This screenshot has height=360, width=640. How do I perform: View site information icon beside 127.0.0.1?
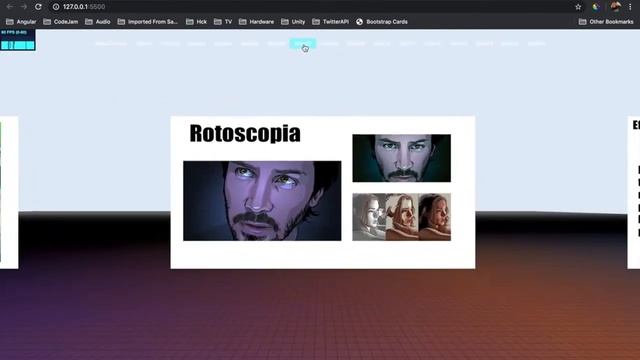[x=56, y=7]
